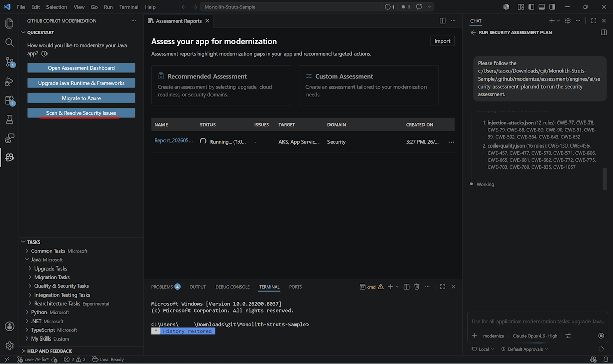Click Scan & Resolve Security Issues
Screen dimensions: 613x364
click(x=81, y=113)
